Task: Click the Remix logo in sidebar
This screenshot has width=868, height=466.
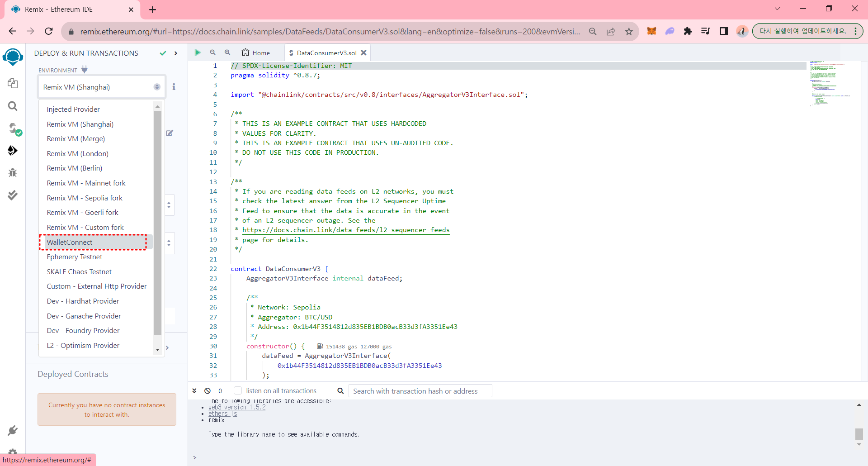Action: [x=13, y=57]
